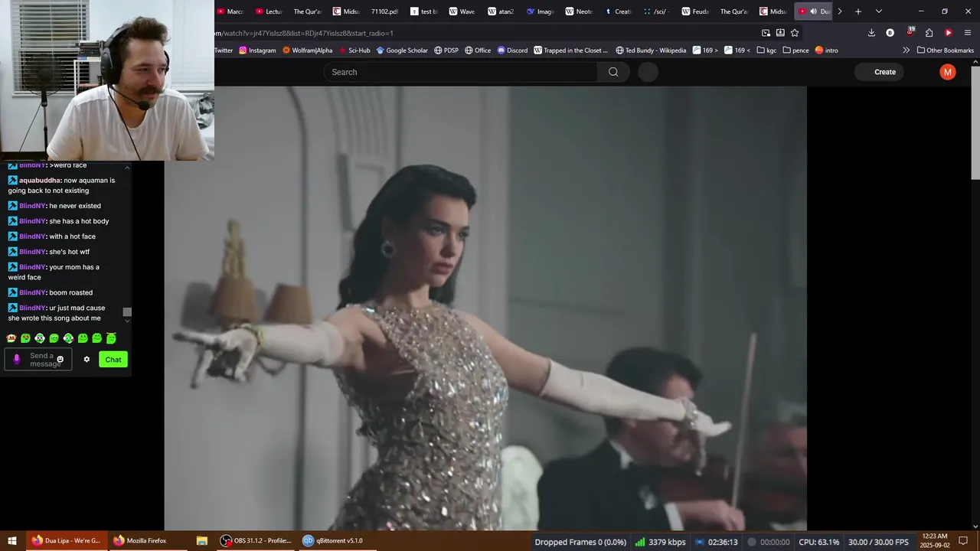Expand the list all tabs dropdown arrow

tap(878, 11)
